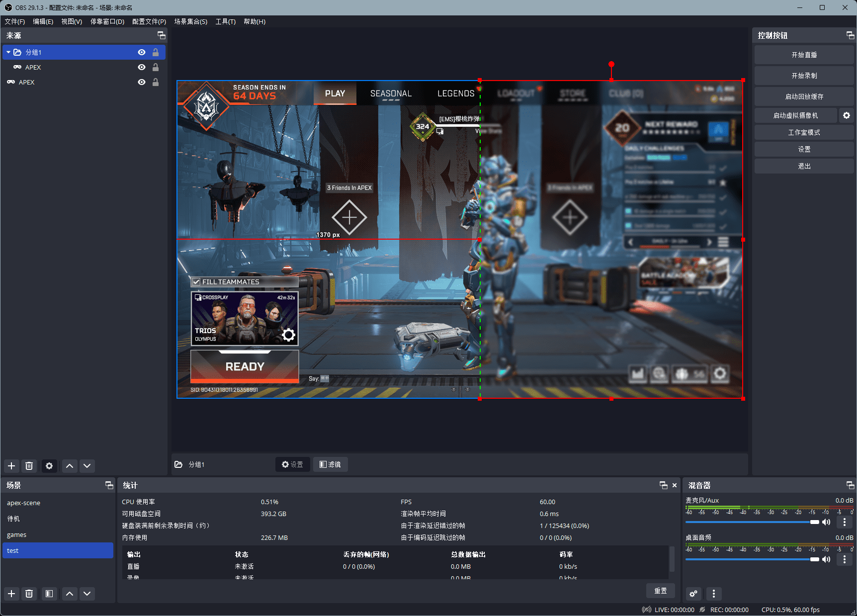Mute the 麦克风/Aux speaker icon
The image size is (857, 616).
[x=826, y=522]
